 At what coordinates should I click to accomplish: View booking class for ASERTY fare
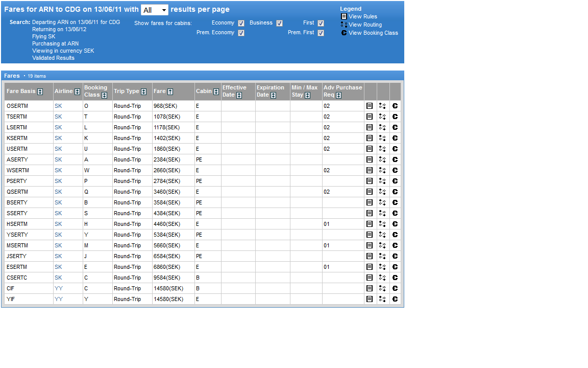395,159
